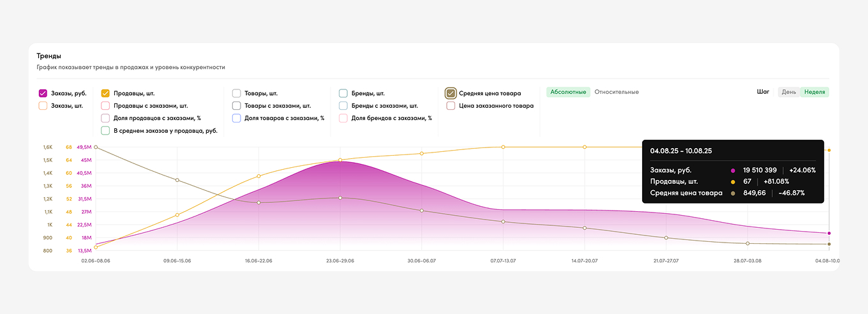The width and height of the screenshot is (868, 314).
Task: Enable 'Продавцы с заказами, шт.' series
Action: click(106, 106)
